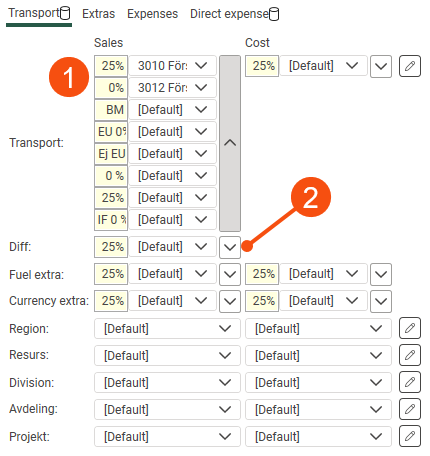Expand the Transport cost VAT rows chevron
The width and height of the screenshot is (430, 456).
coord(381,66)
